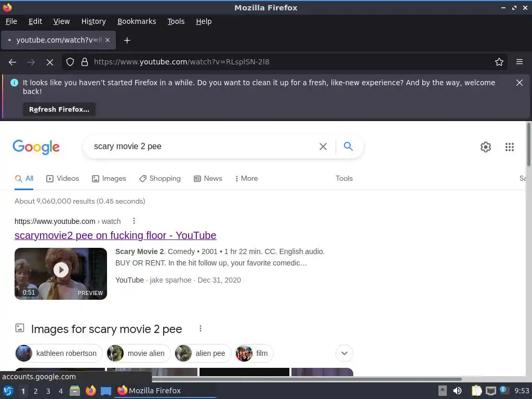This screenshot has width=532, height=399.
Task: Click the jake sparhoe uploader text
Action: tap(170, 280)
